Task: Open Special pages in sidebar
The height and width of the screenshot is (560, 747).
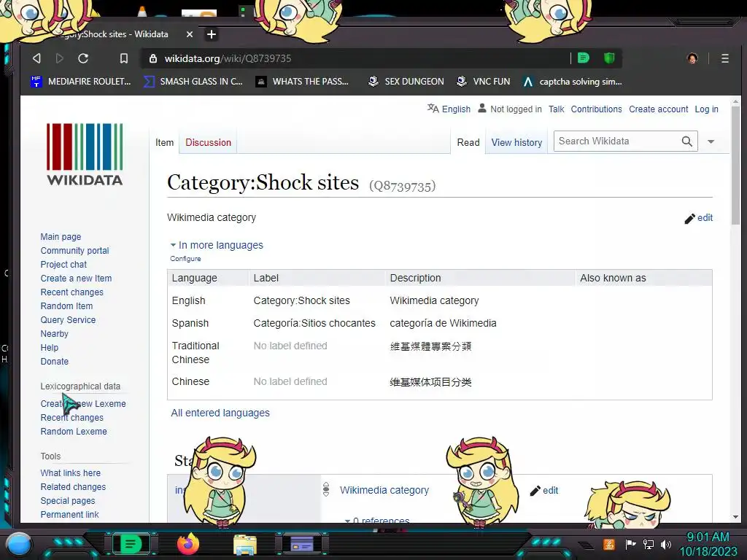Action: [68, 500]
